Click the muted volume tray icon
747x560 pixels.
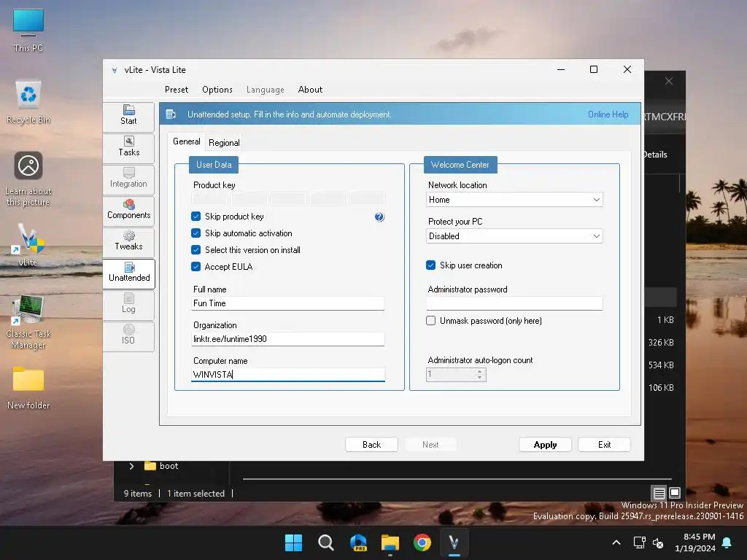[658, 542]
